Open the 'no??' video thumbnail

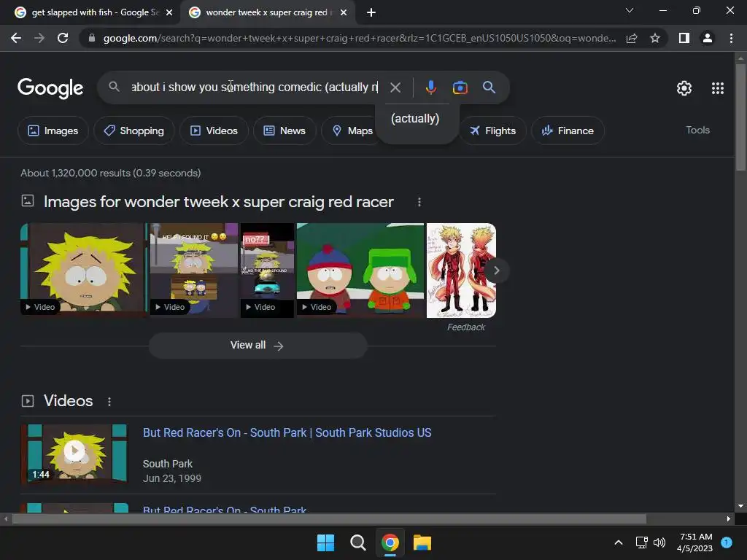click(267, 270)
